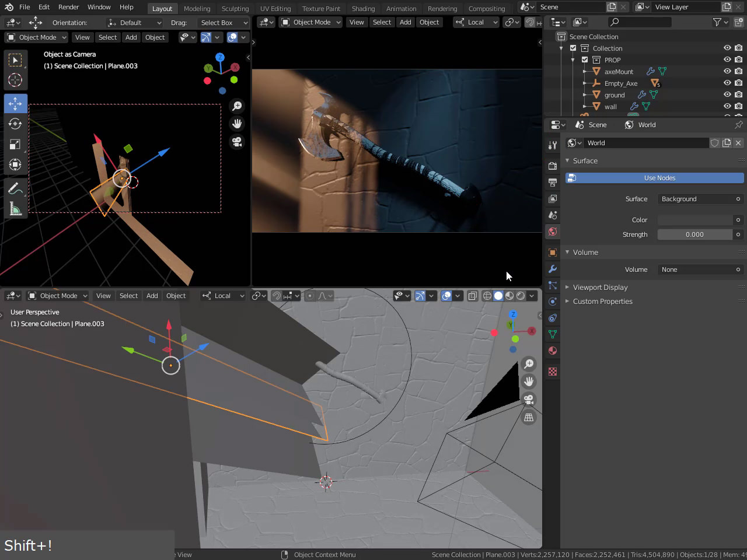Choose the Transform tool in left toolbar
This screenshot has height=560, width=747.
coord(15,164)
